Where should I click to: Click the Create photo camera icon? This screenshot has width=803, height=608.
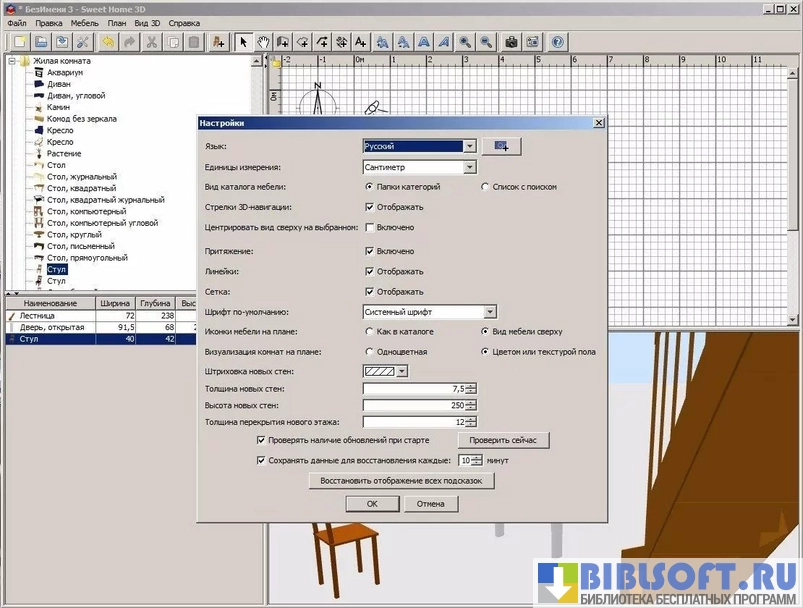pyautogui.click(x=511, y=42)
